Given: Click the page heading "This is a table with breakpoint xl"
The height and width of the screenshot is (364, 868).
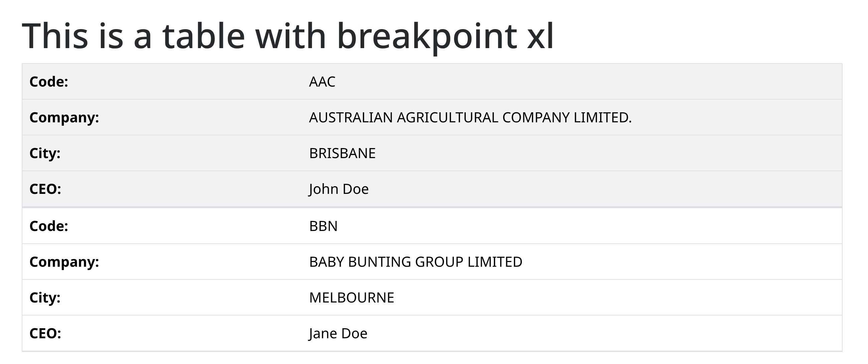Looking at the screenshot, I should (x=287, y=36).
